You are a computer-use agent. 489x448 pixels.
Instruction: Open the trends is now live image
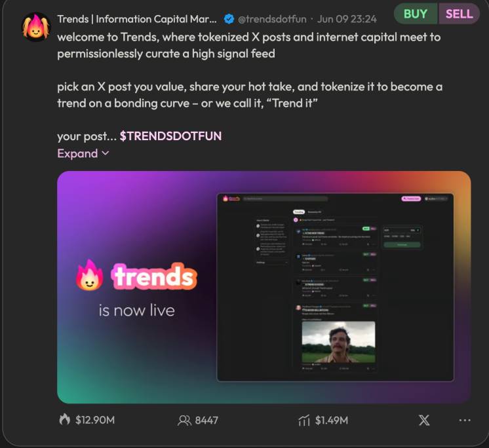[x=264, y=287]
